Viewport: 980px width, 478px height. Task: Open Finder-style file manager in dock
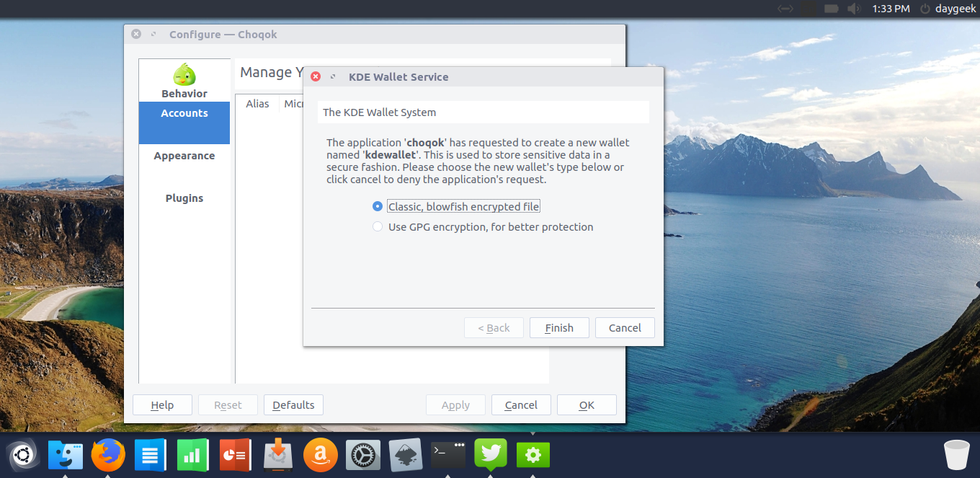[x=65, y=456]
